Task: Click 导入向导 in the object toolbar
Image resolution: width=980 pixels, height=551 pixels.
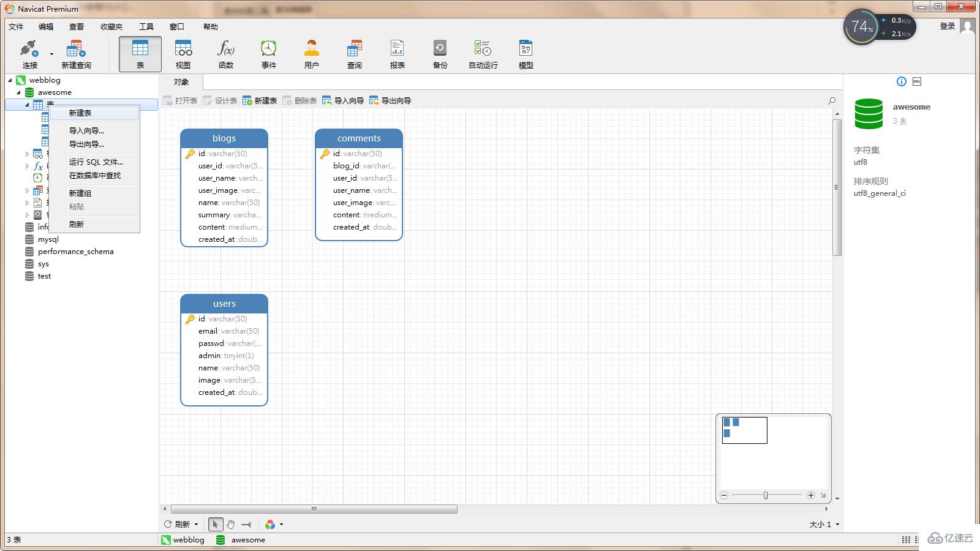Action: coord(343,100)
